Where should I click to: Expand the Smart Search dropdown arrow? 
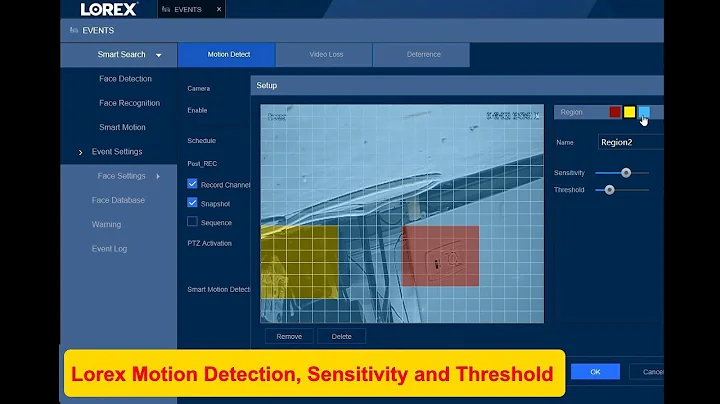click(x=158, y=55)
